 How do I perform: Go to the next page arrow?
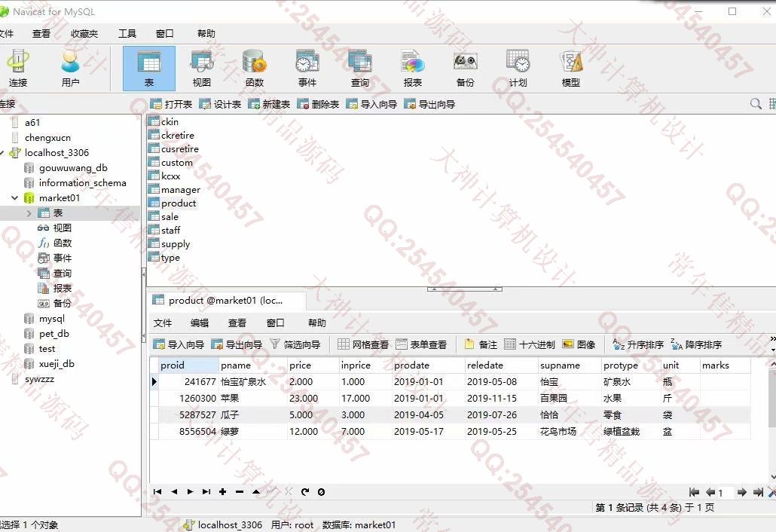pyautogui.click(x=741, y=492)
